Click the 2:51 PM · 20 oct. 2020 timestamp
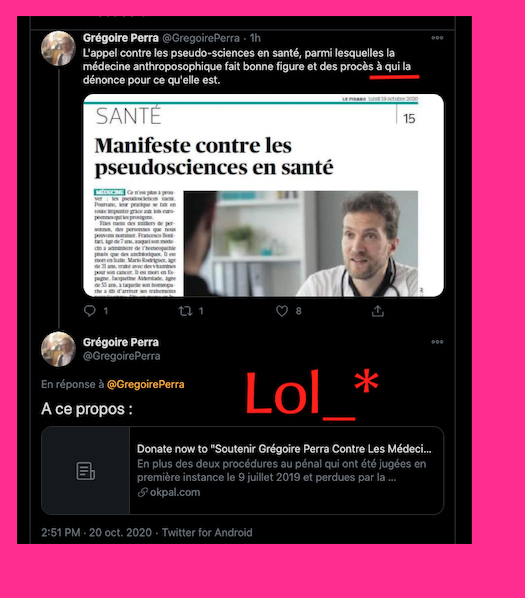The width and height of the screenshot is (525, 598). [96, 532]
